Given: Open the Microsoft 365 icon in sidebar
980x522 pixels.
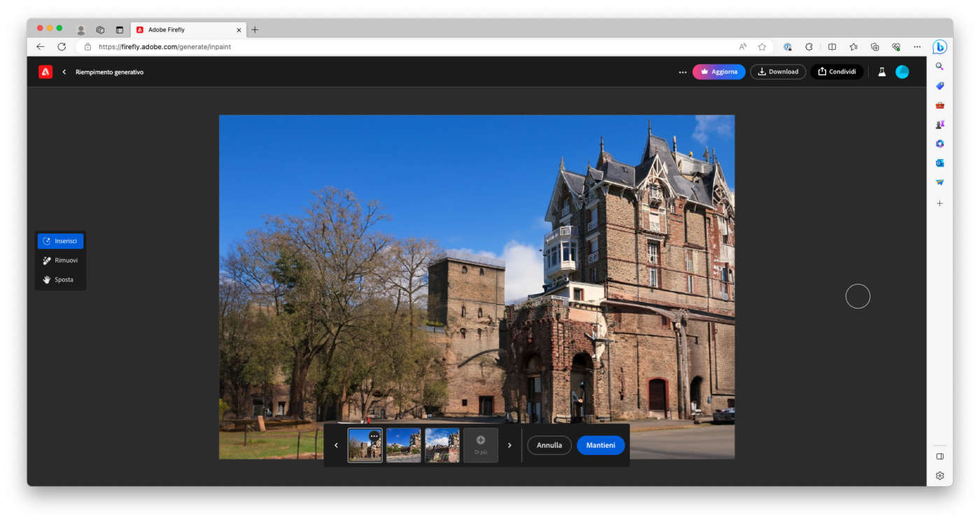Looking at the screenshot, I should (939, 144).
